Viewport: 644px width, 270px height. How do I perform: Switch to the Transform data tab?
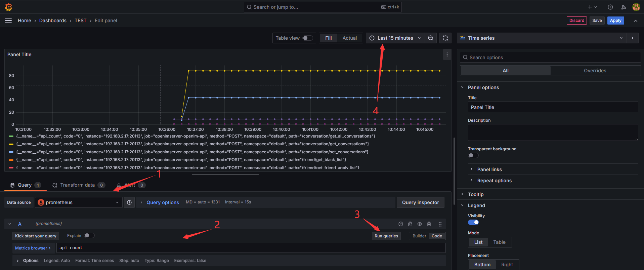pyautogui.click(x=78, y=185)
